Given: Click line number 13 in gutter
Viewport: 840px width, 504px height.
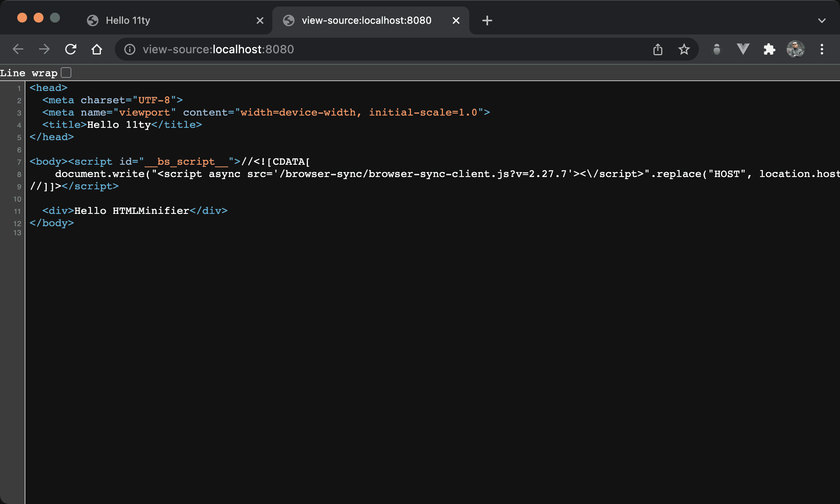Looking at the screenshot, I should (x=17, y=233).
